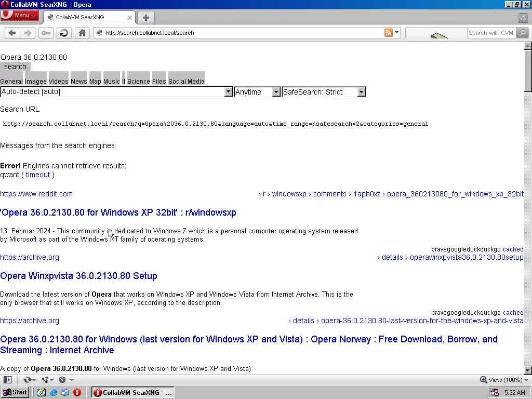Viewport: 532px width, 399px height.
Task: Click the key-shaped password wand button
Action: [x=46, y=33]
